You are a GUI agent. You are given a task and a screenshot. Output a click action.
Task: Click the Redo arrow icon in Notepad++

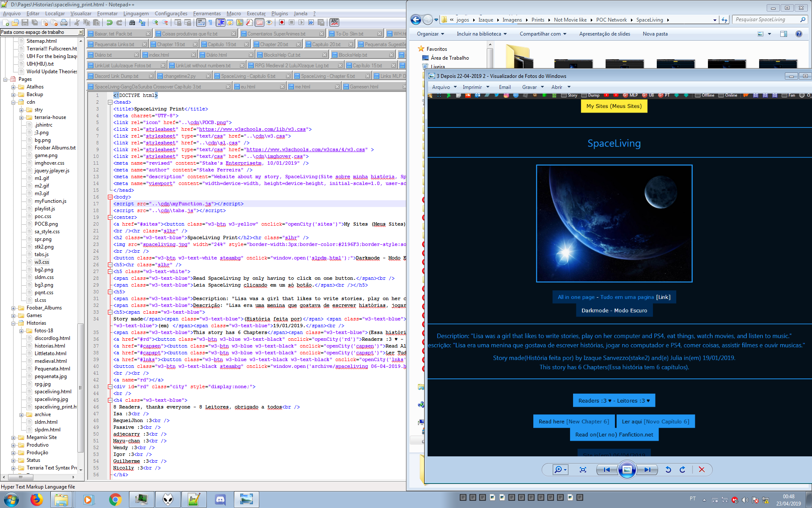tap(119, 22)
